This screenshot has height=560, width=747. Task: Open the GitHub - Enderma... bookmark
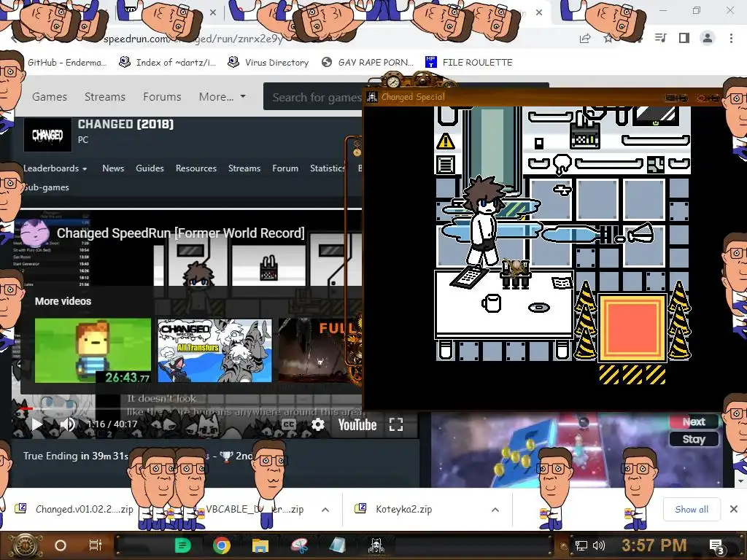tap(66, 63)
